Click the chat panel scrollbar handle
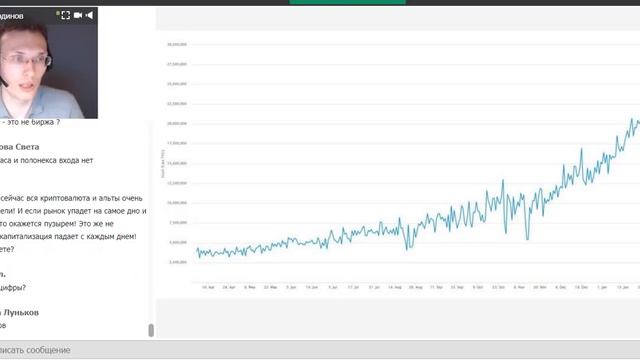 coord(151,330)
